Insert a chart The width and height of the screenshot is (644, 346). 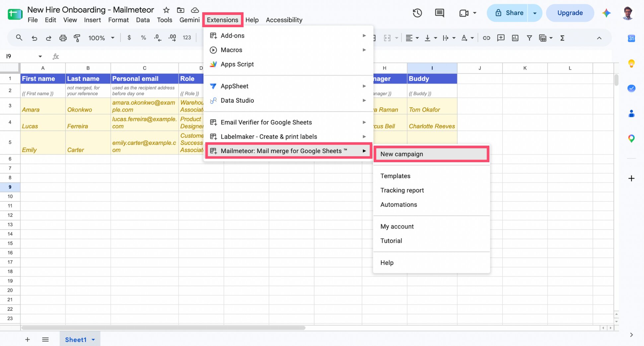click(515, 38)
